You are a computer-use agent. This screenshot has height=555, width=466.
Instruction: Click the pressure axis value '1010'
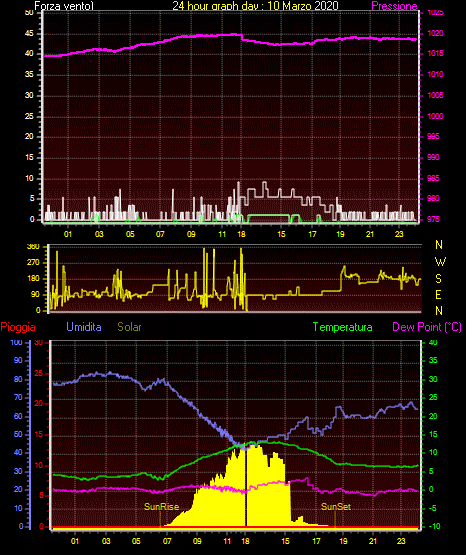click(x=435, y=74)
